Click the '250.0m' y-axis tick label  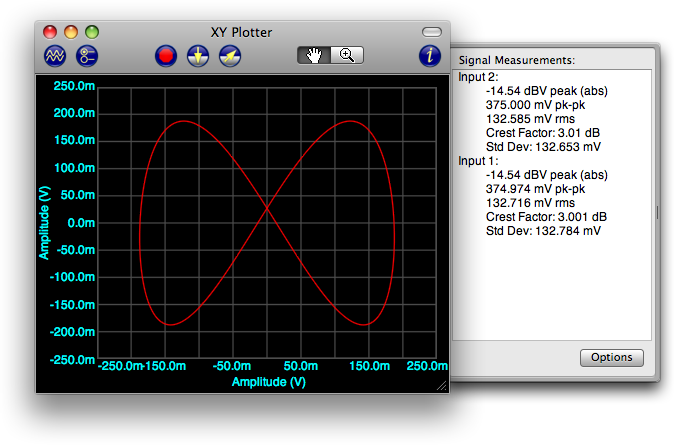[74, 86]
